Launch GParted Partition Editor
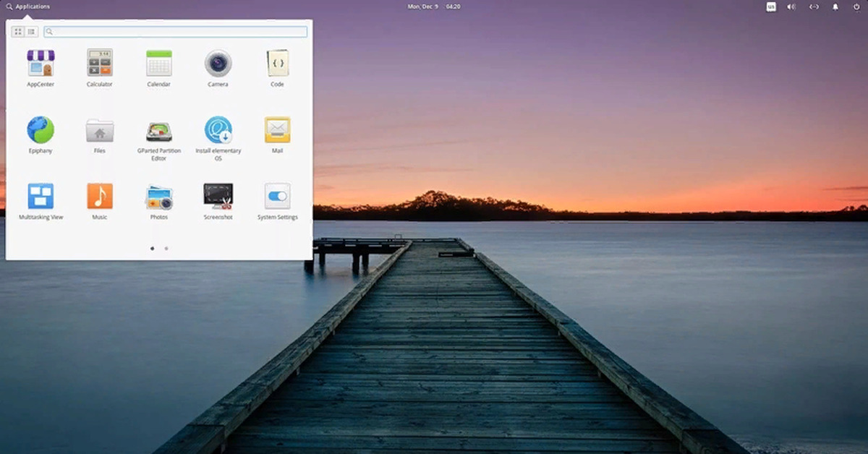The image size is (868, 454). coord(159,132)
